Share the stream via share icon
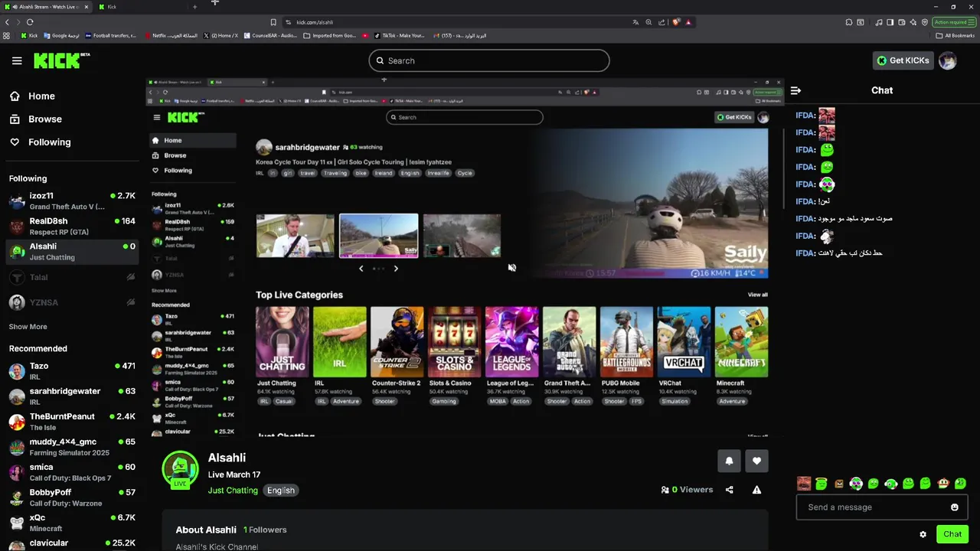The width and height of the screenshot is (980, 551). click(x=729, y=490)
